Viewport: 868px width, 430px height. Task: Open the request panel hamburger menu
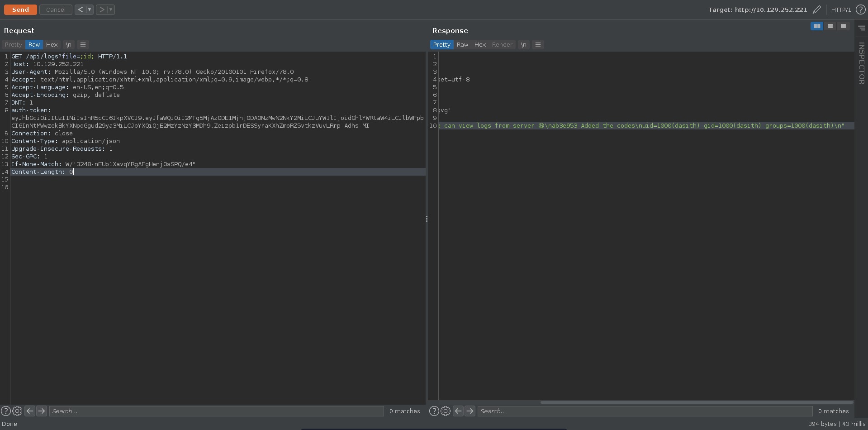tap(83, 45)
